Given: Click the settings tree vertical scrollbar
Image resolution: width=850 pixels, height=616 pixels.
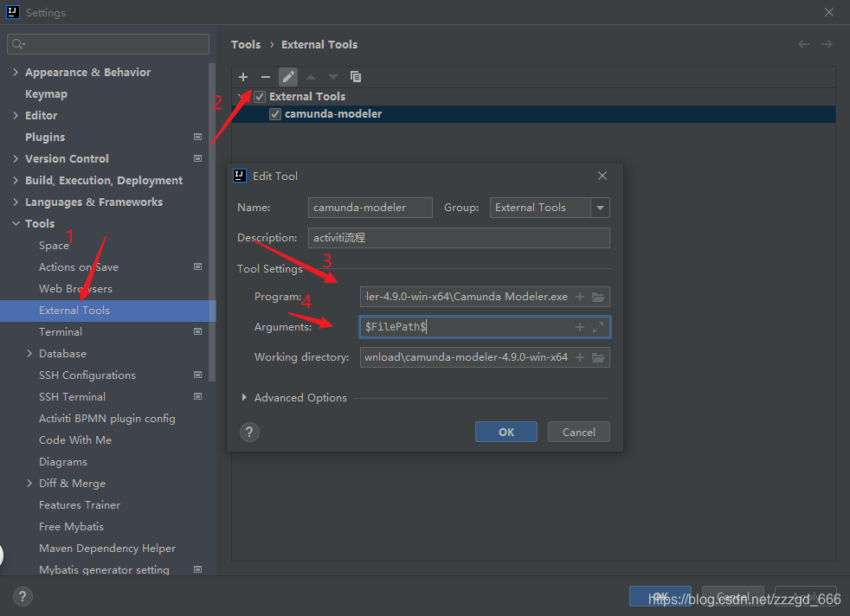Looking at the screenshot, I should (x=212, y=222).
